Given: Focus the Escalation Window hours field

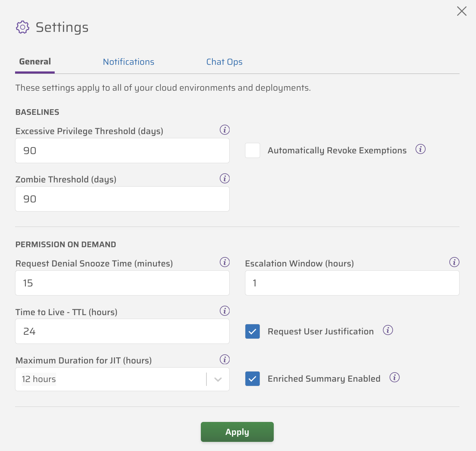Looking at the screenshot, I should click(352, 283).
